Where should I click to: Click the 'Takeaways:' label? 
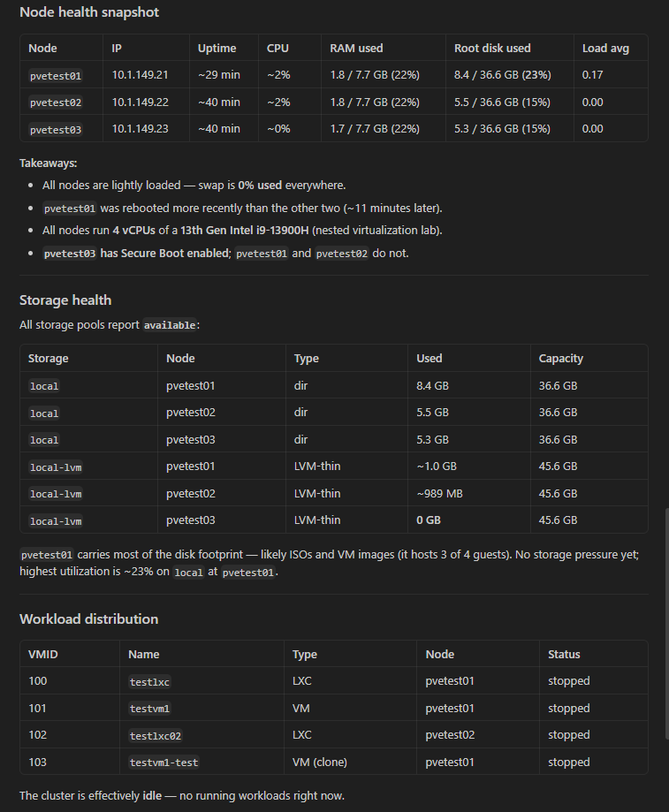[48, 163]
